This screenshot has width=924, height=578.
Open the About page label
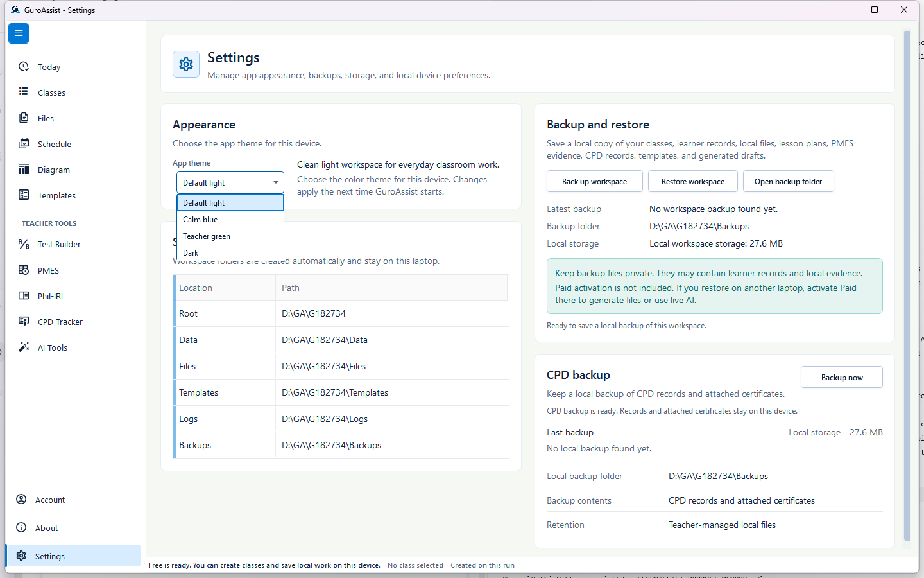pos(46,529)
